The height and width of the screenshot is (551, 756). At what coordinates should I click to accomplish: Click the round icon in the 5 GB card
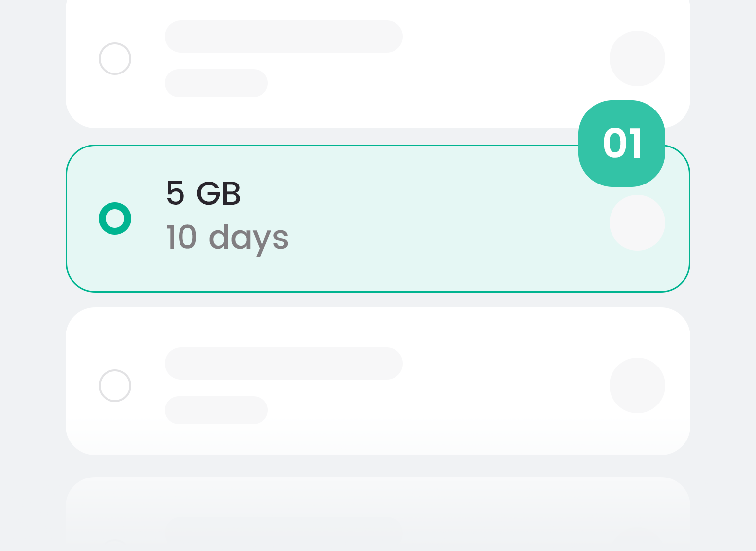point(637,223)
